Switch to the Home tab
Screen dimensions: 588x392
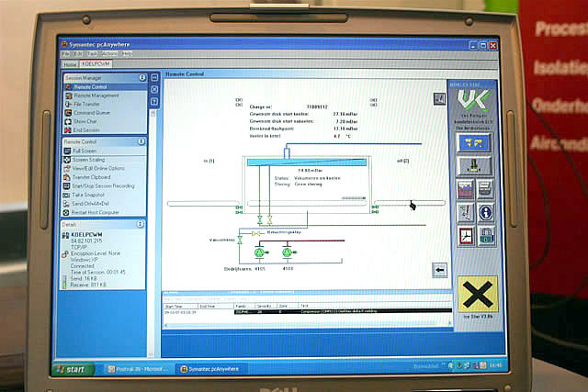tap(70, 64)
